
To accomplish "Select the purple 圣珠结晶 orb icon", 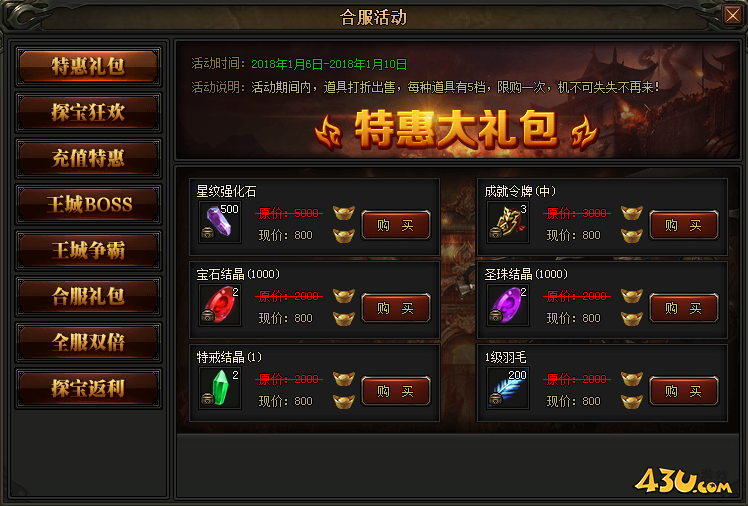I will pyautogui.click(x=508, y=305).
